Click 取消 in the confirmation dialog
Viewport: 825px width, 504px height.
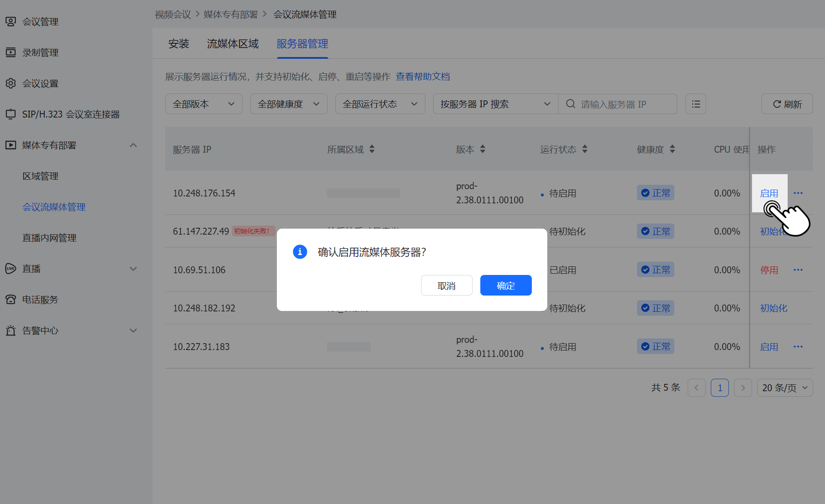pyautogui.click(x=446, y=286)
